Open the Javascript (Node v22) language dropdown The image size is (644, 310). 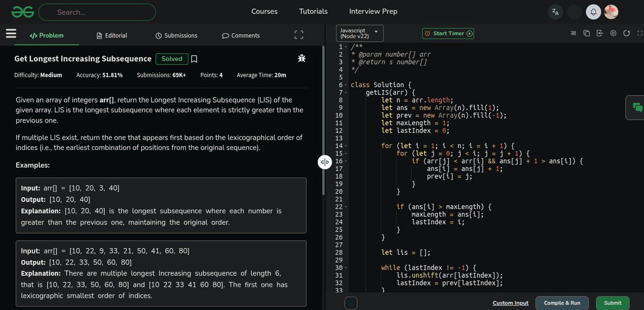coord(360,33)
